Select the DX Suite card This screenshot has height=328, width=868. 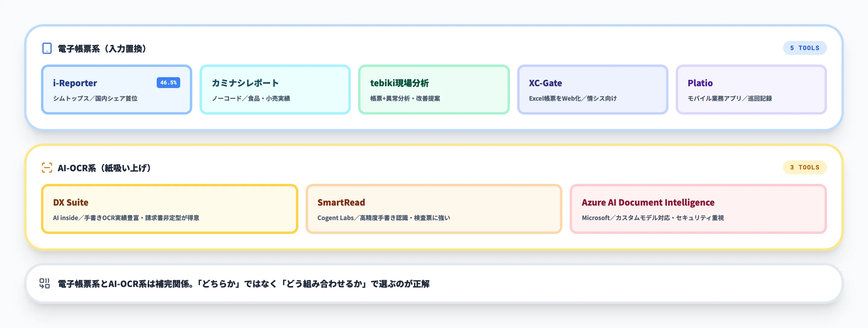point(169,209)
